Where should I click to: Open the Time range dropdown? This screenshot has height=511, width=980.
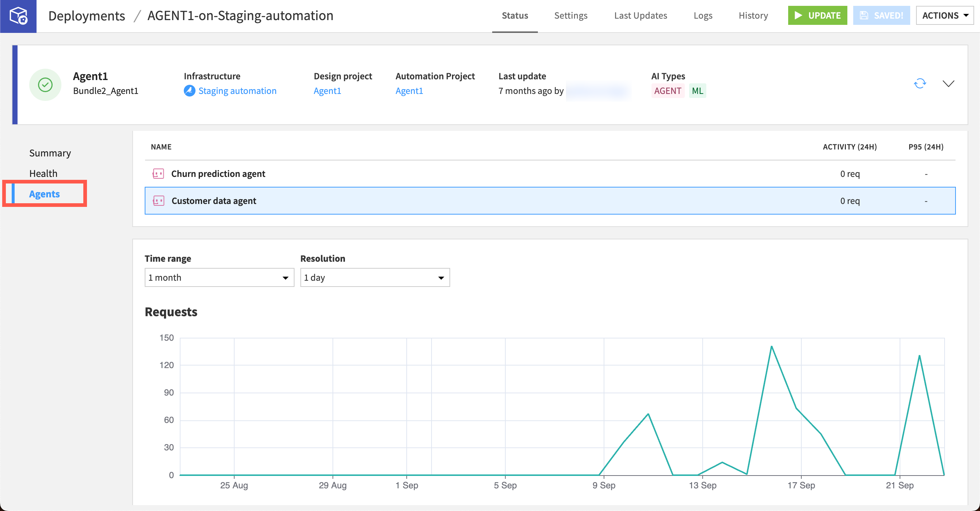tap(219, 277)
